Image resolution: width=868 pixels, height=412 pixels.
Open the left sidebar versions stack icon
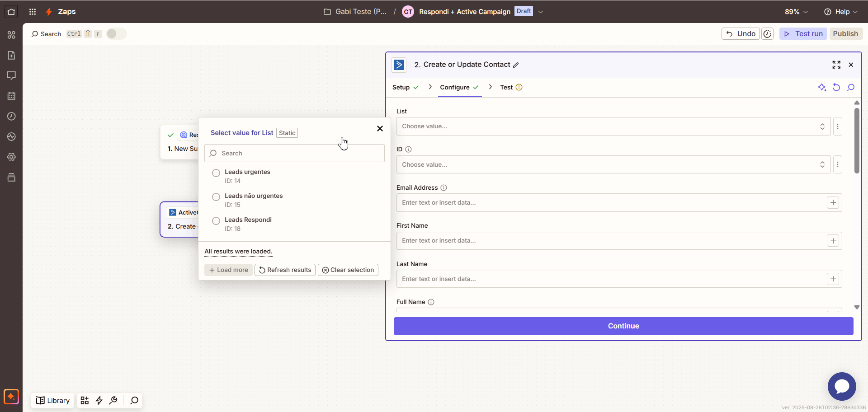click(x=11, y=177)
